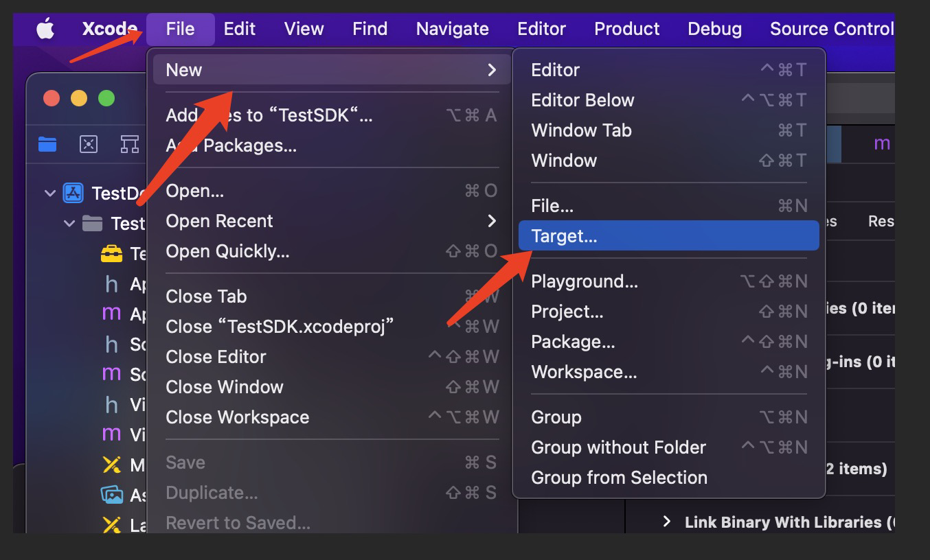This screenshot has height=560, width=930.
Task: Choose Project… in New submenu
Action: pyautogui.click(x=669, y=312)
